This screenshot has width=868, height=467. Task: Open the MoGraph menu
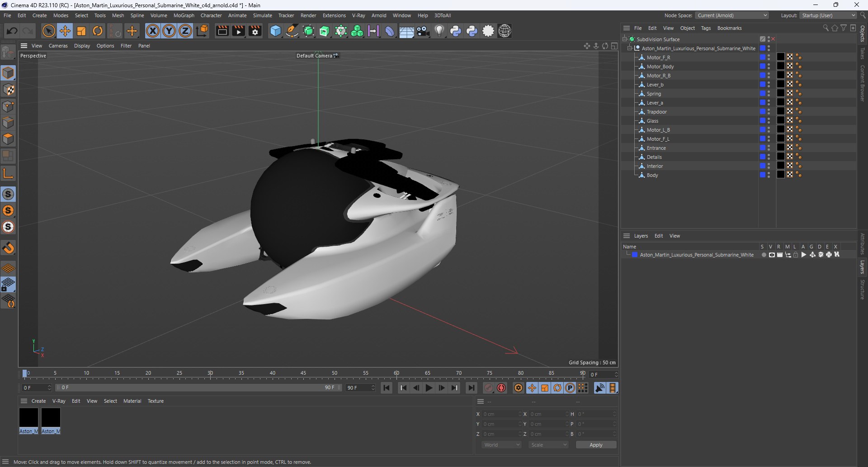(x=184, y=15)
